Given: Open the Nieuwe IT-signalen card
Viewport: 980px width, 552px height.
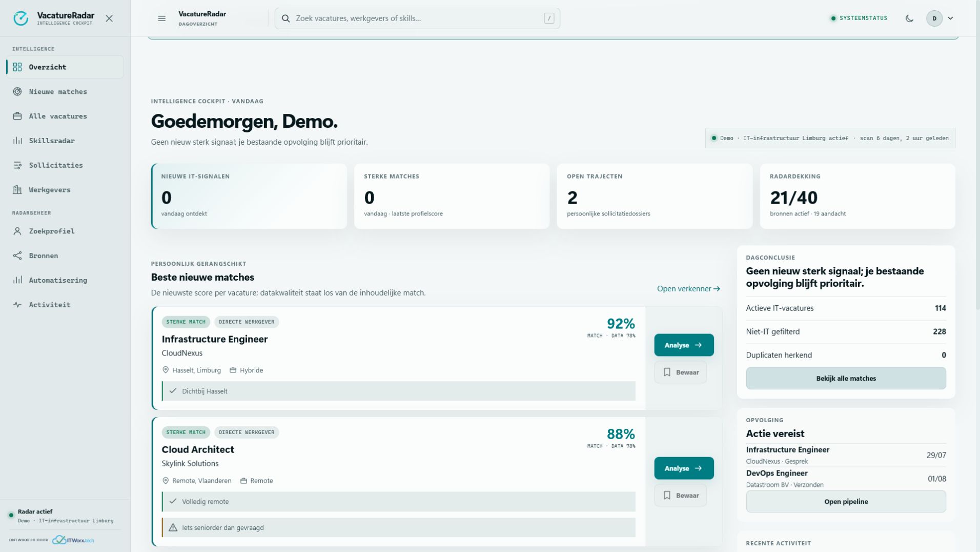Looking at the screenshot, I should coord(249,196).
